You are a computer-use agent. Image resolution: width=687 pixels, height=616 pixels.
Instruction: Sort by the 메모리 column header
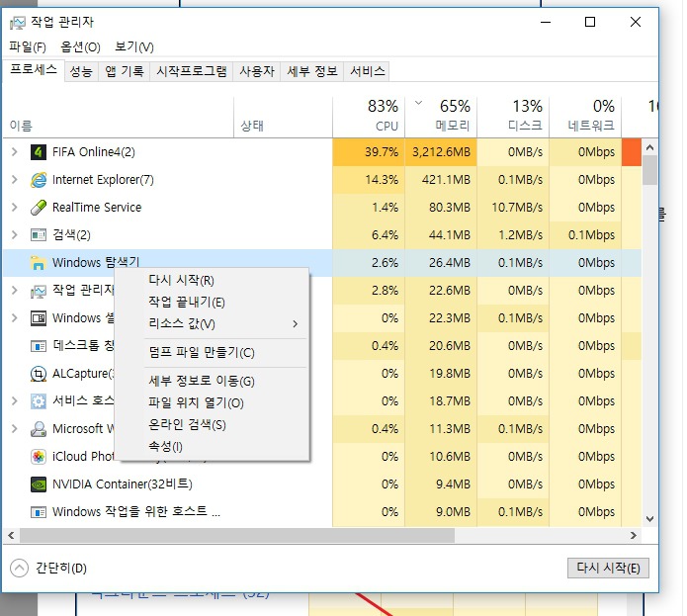441,117
